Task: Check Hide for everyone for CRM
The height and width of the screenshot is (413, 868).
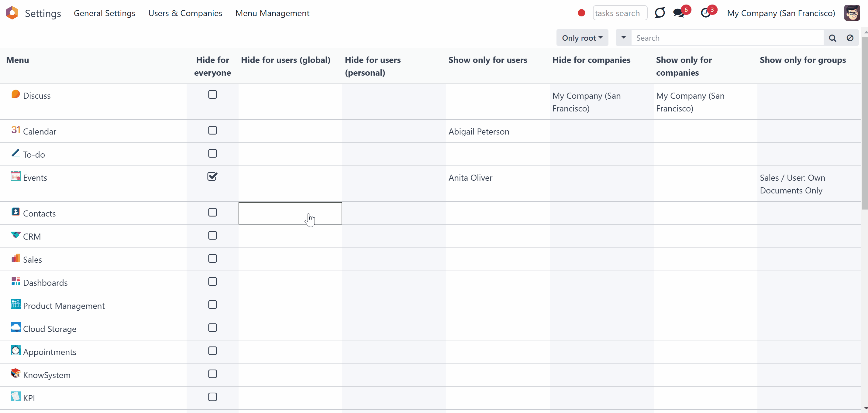Action: [x=212, y=235]
